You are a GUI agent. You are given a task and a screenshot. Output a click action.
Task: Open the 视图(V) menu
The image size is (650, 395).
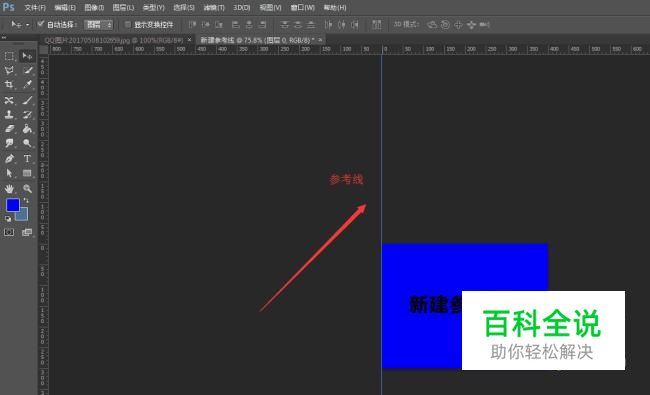270,7
